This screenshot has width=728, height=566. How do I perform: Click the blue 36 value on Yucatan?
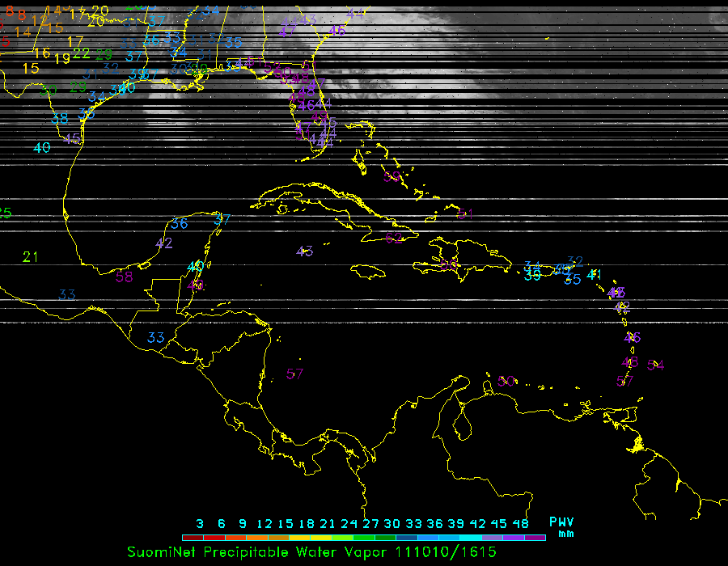tap(180, 223)
